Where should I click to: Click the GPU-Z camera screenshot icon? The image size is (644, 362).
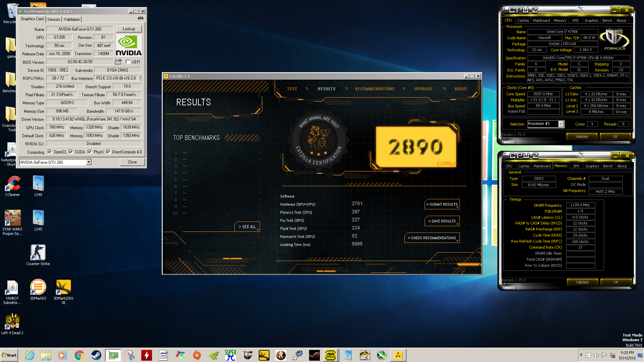pyautogui.click(x=141, y=18)
